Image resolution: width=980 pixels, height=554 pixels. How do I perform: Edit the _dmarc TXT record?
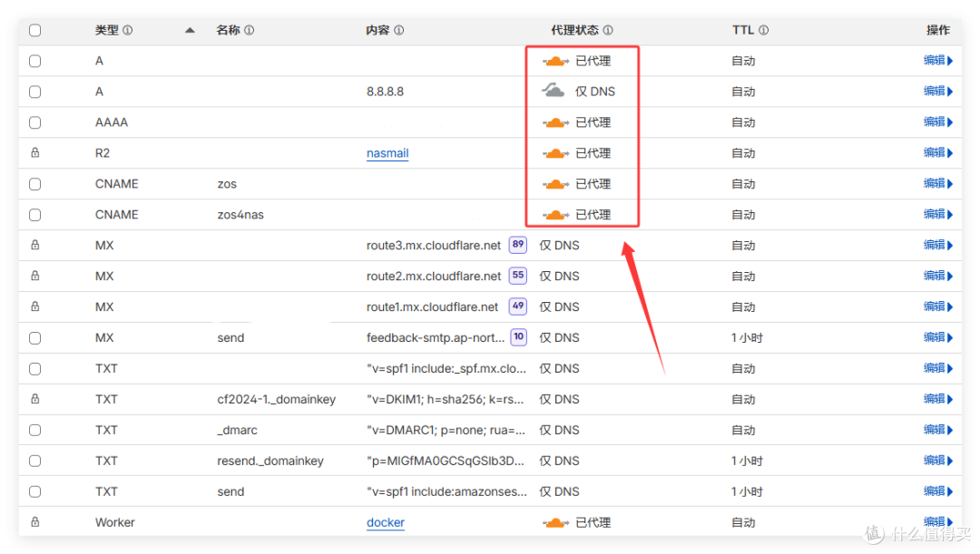point(938,430)
